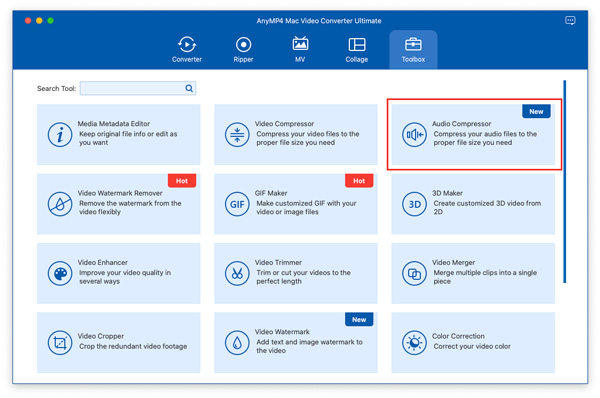Click the 3D Maker icon
600x398 pixels.
pos(414,204)
